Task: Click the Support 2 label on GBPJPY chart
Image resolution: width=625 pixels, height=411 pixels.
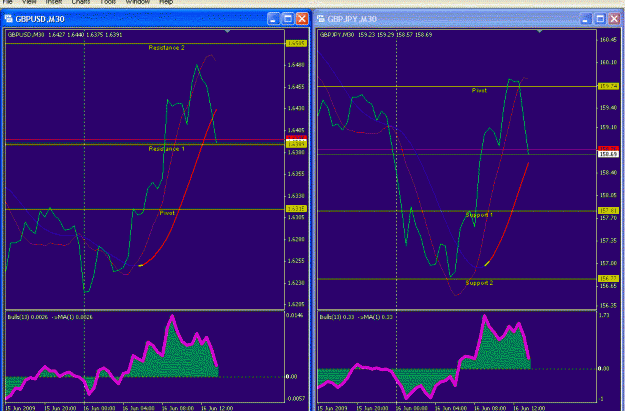Action: point(479,283)
